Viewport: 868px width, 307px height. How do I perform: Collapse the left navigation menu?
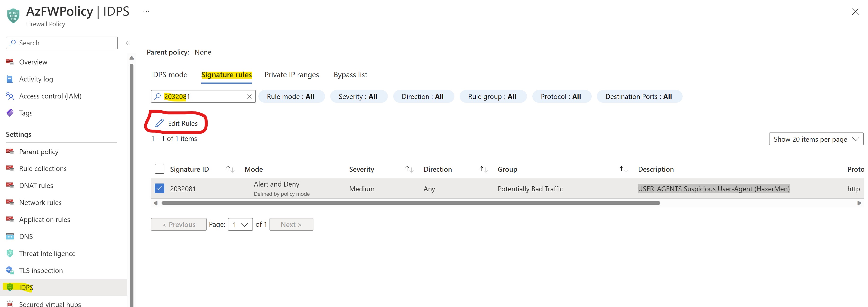coord(127,43)
